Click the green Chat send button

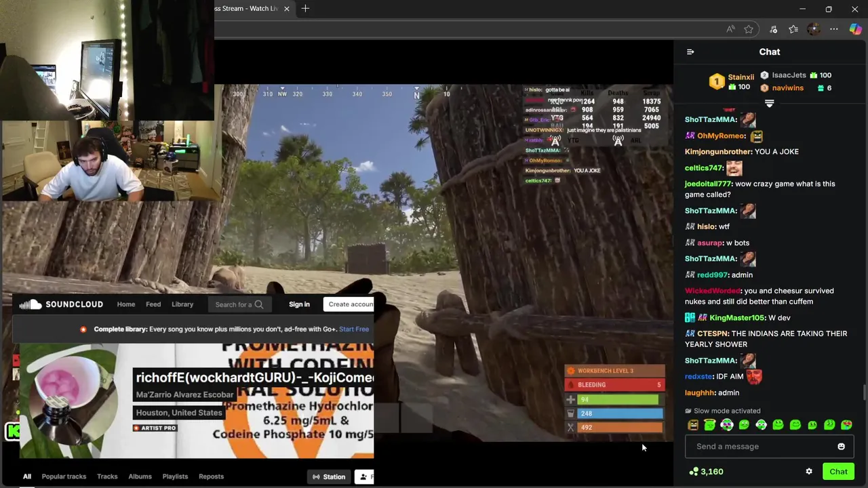point(838,472)
